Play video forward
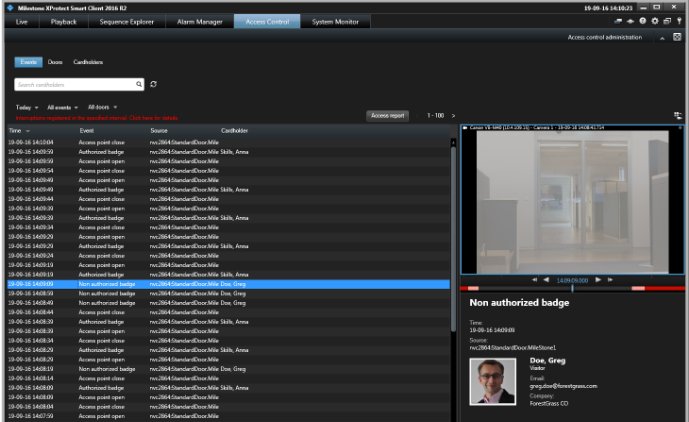This screenshot has width=689, height=422. point(598,280)
